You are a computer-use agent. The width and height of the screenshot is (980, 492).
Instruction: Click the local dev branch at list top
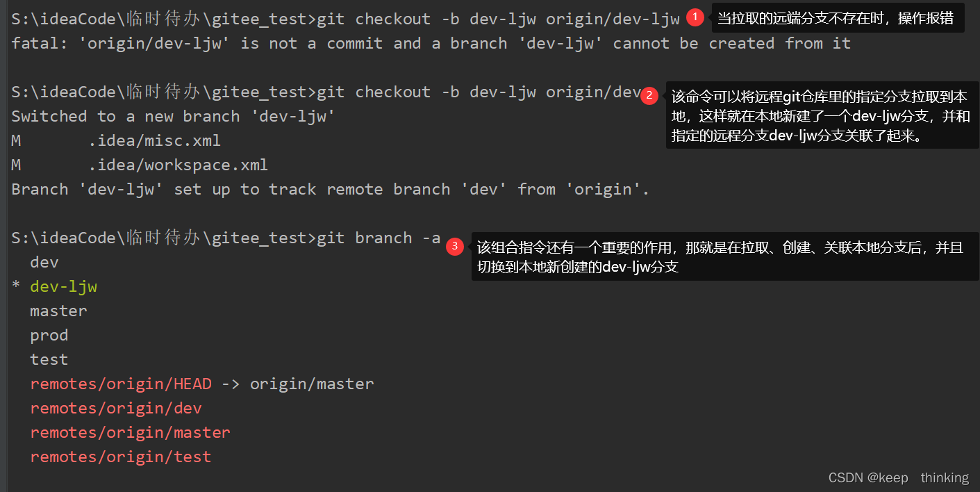[44, 263]
